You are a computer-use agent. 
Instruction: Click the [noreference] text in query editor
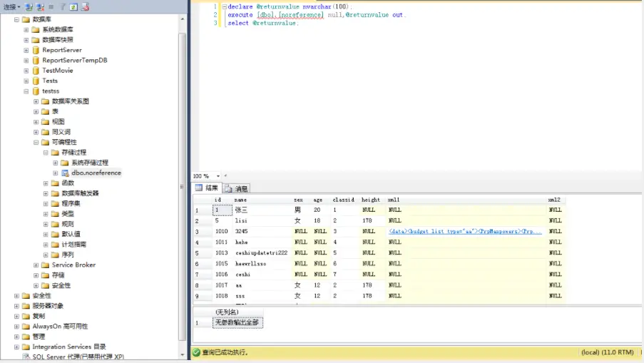coord(301,15)
